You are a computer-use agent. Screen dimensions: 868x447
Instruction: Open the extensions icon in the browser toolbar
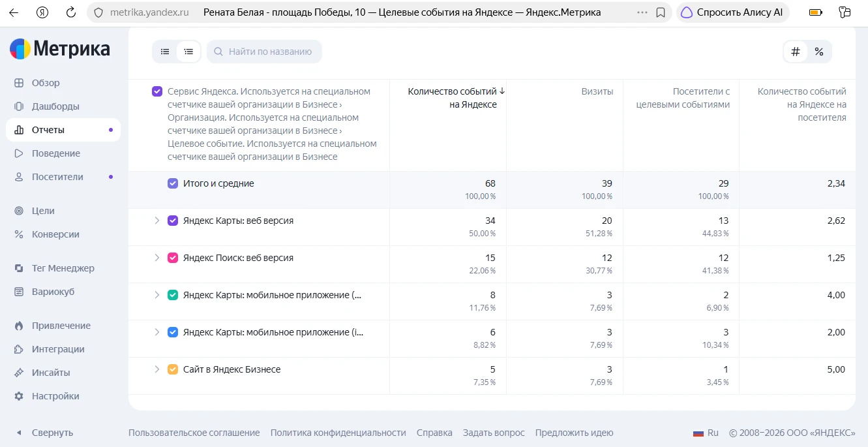845,12
